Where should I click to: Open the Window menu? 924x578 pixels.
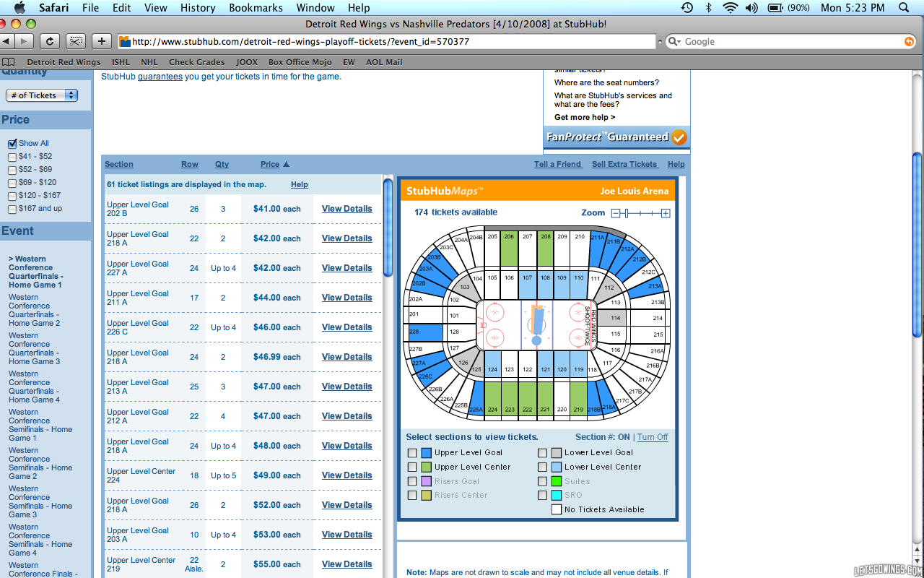click(315, 8)
